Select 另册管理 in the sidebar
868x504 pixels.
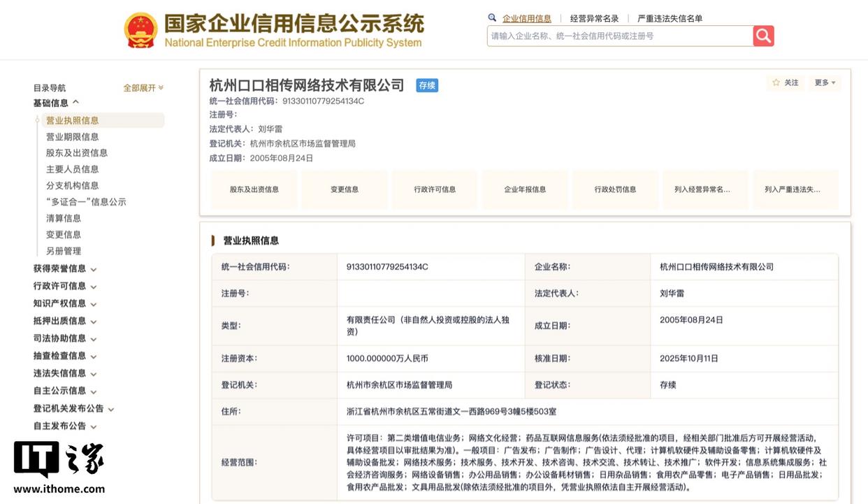coord(64,251)
